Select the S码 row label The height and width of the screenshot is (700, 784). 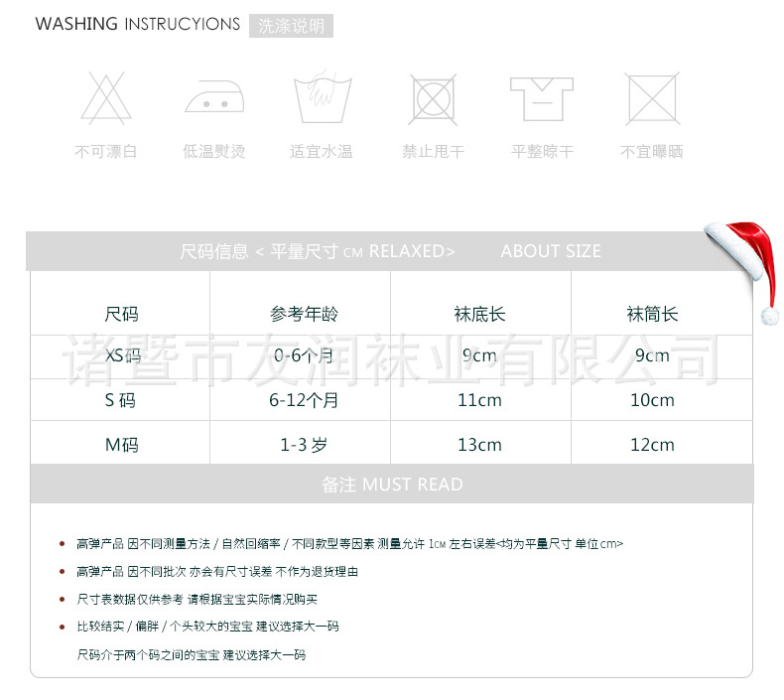pyautogui.click(x=121, y=400)
